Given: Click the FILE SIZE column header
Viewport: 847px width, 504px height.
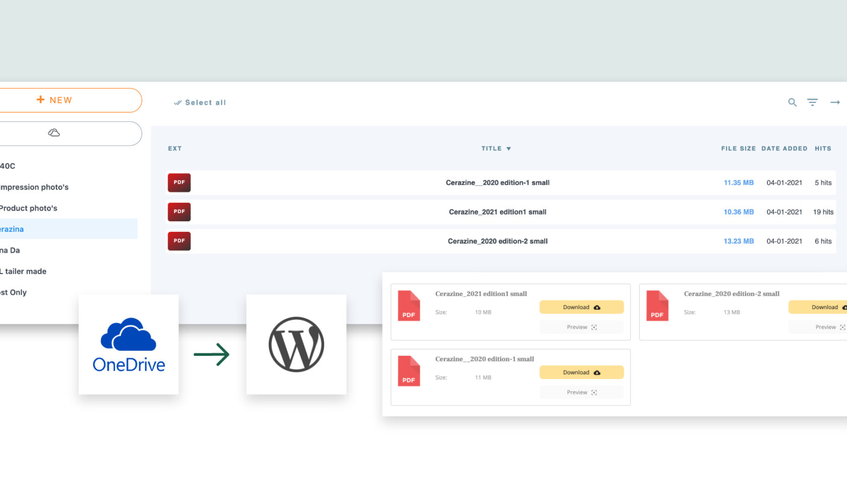Looking at the screenshot, I should point(738,148).
